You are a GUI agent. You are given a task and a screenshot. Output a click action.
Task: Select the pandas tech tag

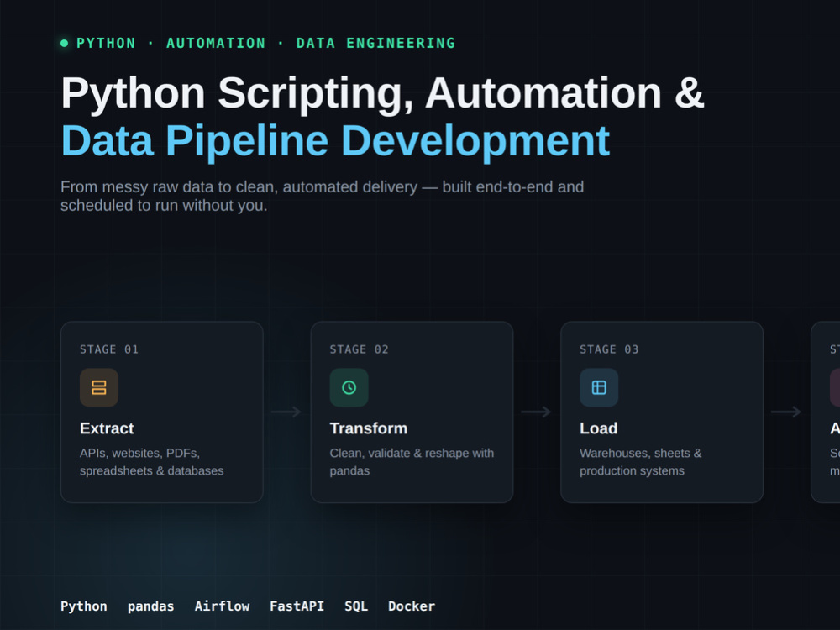[150, 606]
